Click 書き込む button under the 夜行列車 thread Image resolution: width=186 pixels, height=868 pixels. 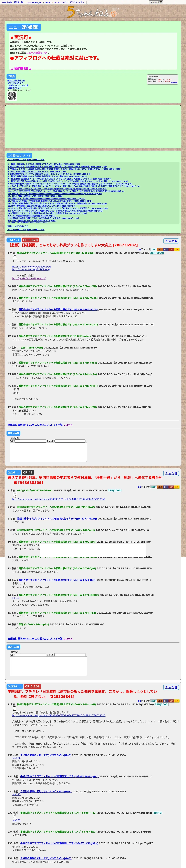tap(15, 652)
